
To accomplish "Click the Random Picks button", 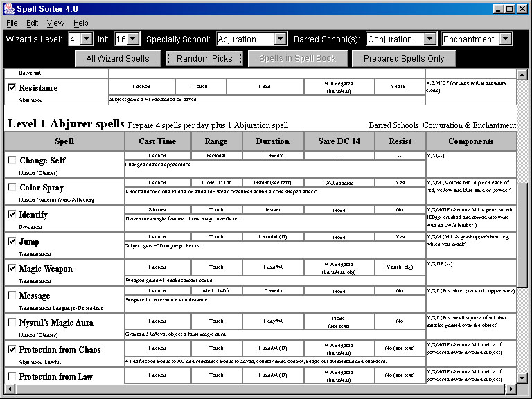I will pos(204,58).
